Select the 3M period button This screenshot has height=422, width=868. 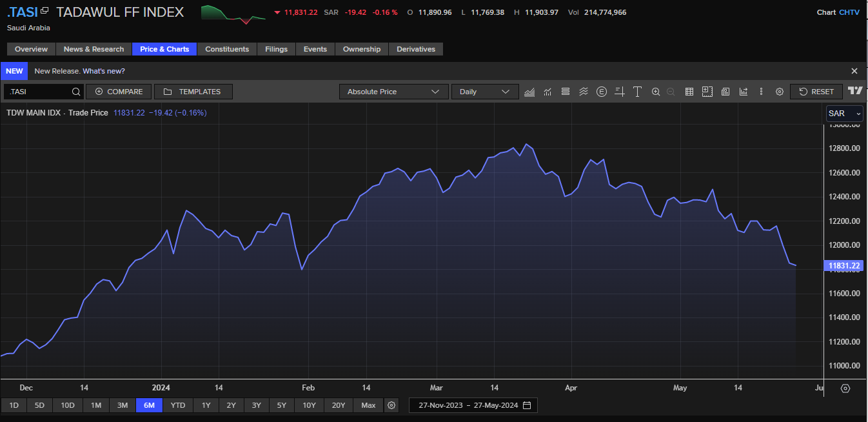point(123,405)
